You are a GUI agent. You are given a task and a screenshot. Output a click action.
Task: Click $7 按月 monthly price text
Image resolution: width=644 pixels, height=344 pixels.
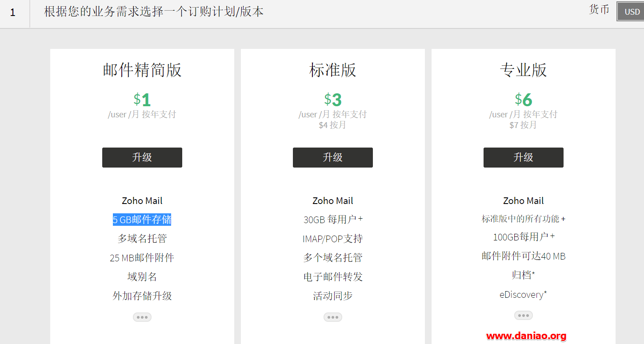(x=523, y=125)
